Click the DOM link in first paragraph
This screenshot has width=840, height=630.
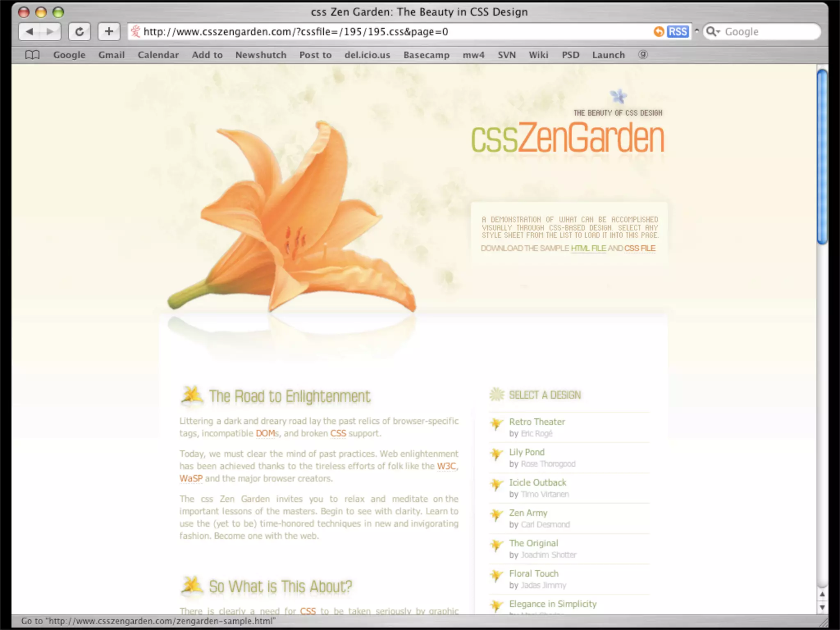(x=265, y=433)
